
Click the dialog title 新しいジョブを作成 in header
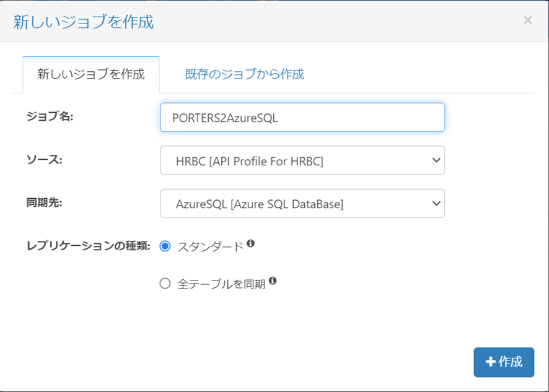click(x=84, y=22)
